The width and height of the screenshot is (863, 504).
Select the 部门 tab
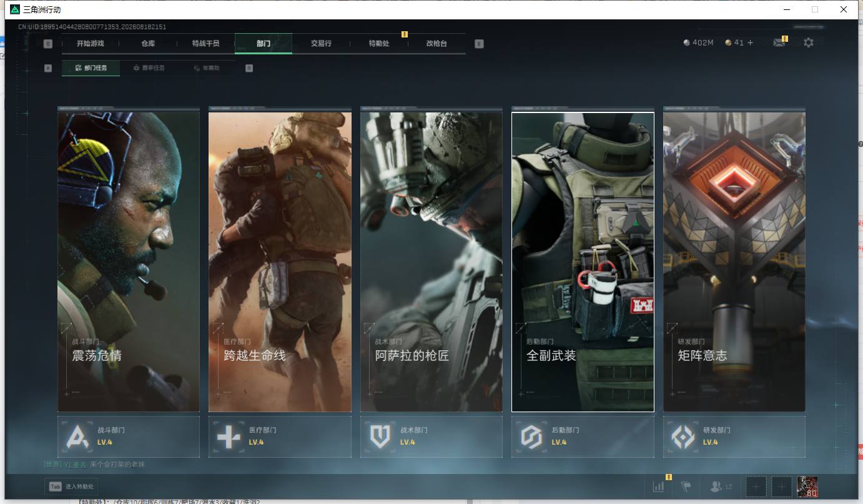pos(264,44)
